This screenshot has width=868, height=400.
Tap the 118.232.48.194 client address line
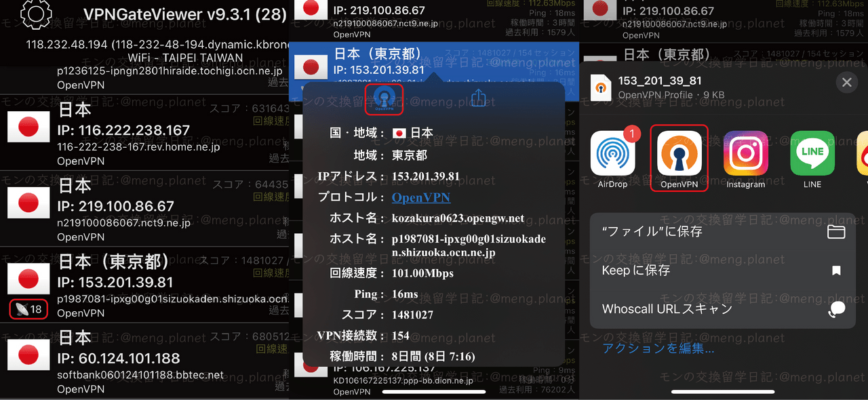click(157, 45)
